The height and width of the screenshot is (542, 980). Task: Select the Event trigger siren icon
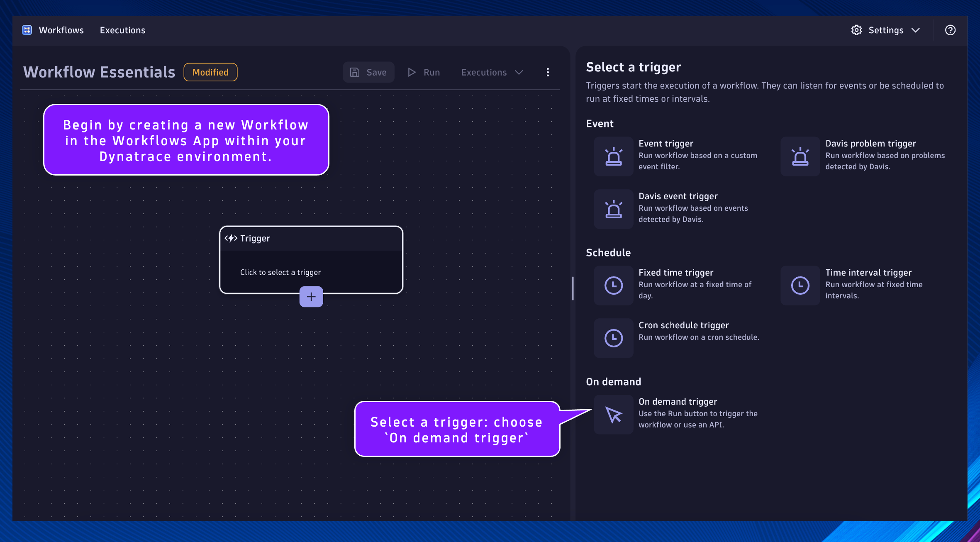(x=614, y=156)
